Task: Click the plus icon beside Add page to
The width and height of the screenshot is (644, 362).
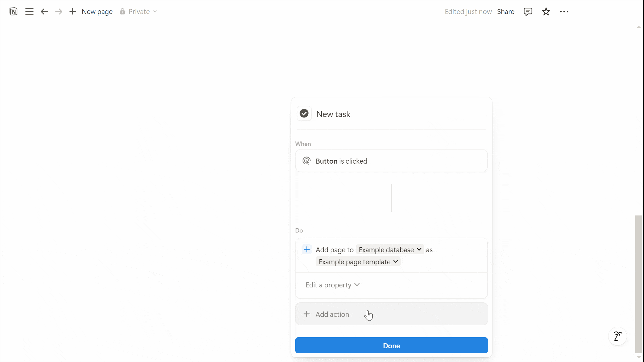Action: pyautogui.click(x=307, y=250)
